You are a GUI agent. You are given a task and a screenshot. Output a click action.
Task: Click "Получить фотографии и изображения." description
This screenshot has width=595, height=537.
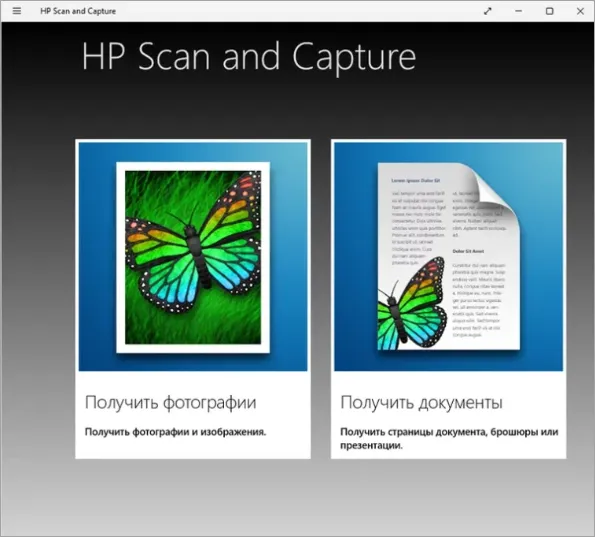pyautogui.click(x=175, y=432)
